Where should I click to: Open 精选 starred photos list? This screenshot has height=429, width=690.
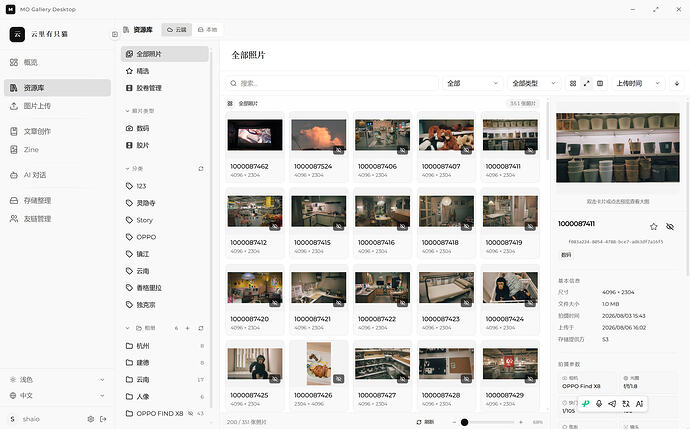[165, 71]
